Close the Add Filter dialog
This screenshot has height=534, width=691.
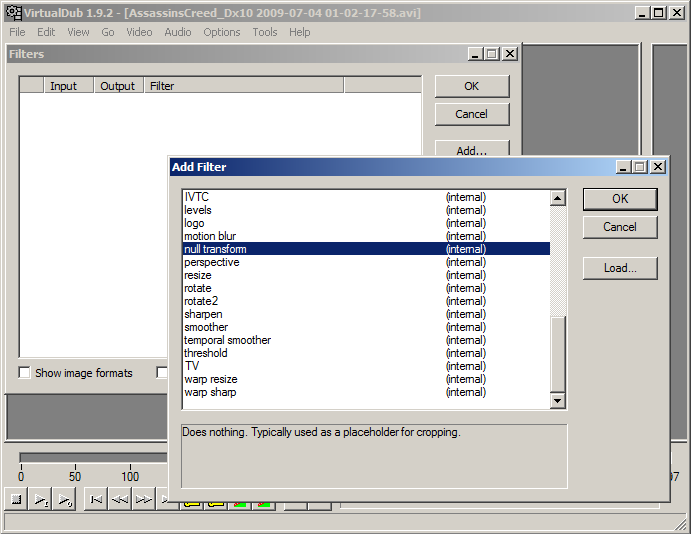point(658,167)
